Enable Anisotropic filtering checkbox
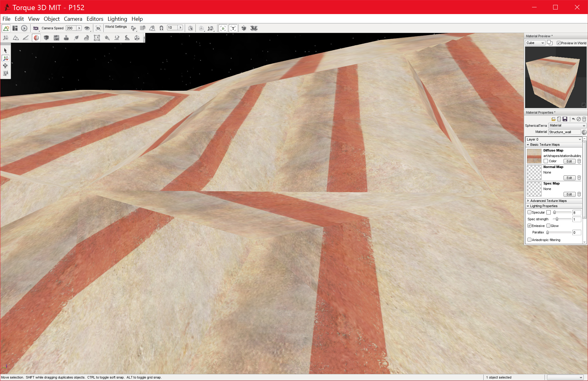Image resolution: width=588 pixels, height=381 pixels. [529, 240]
